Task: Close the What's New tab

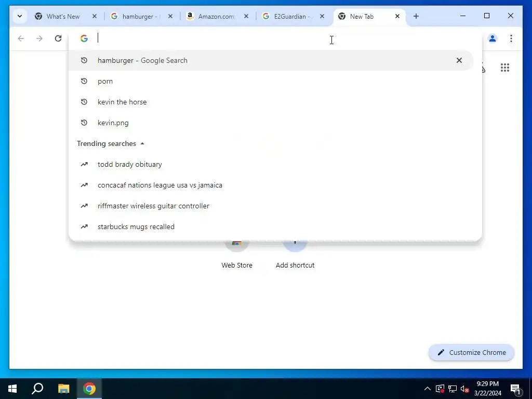Action: tap(95, 16)
